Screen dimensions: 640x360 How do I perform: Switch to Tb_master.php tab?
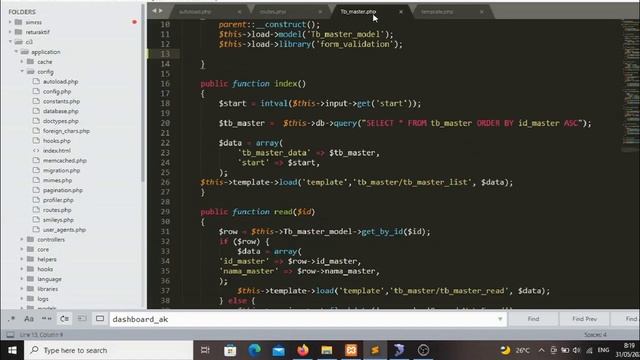point(358,12)
